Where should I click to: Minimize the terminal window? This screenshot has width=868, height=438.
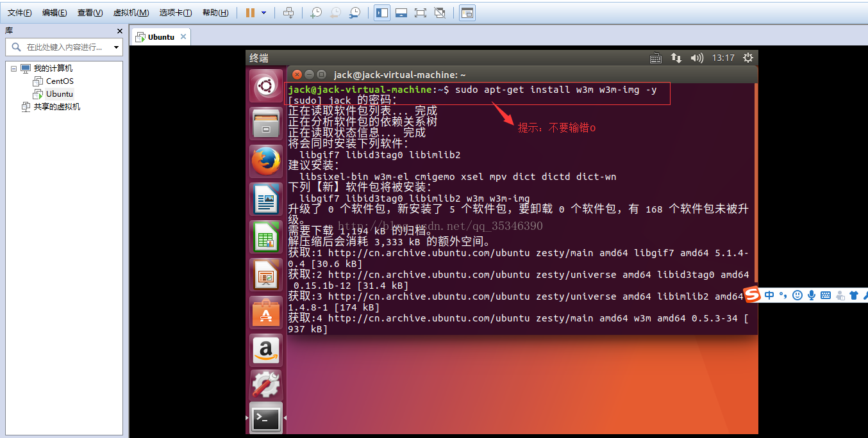click(x=308, y=74)
